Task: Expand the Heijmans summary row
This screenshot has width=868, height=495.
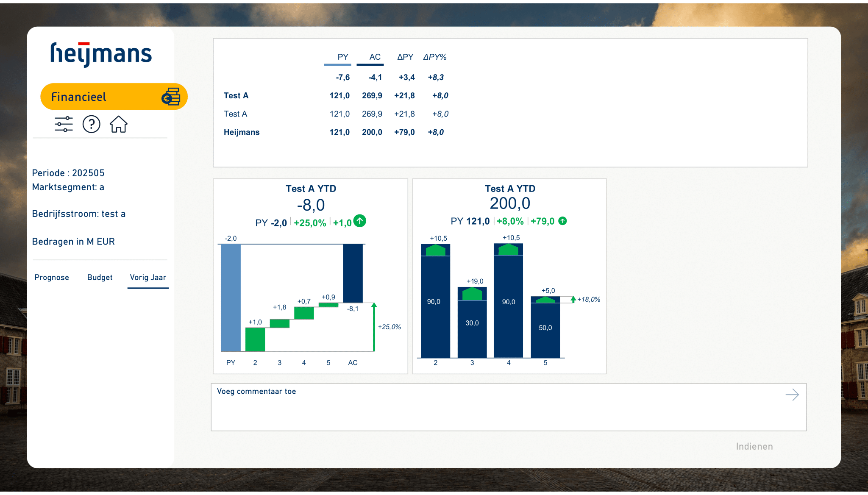Action: pos(242,132)
